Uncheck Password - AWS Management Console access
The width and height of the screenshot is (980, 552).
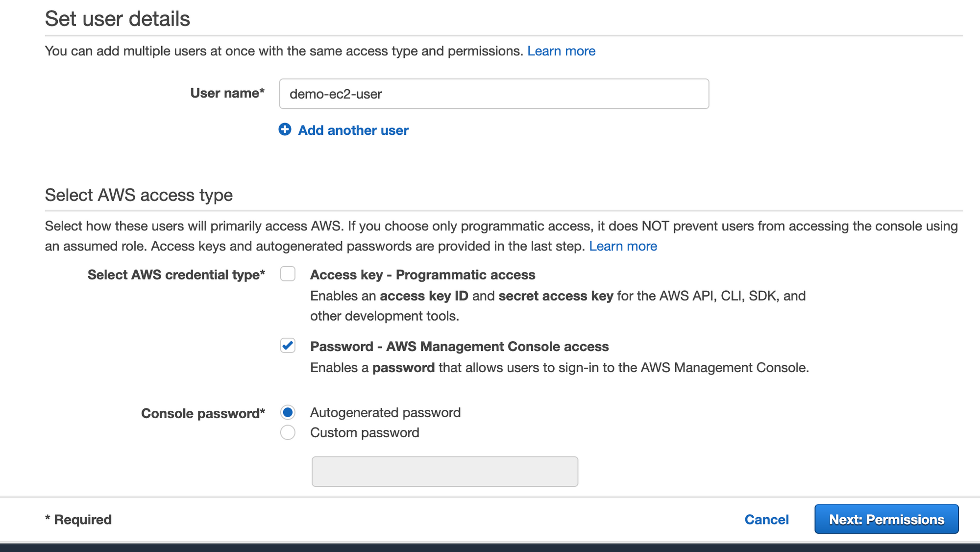click(288, 346)
